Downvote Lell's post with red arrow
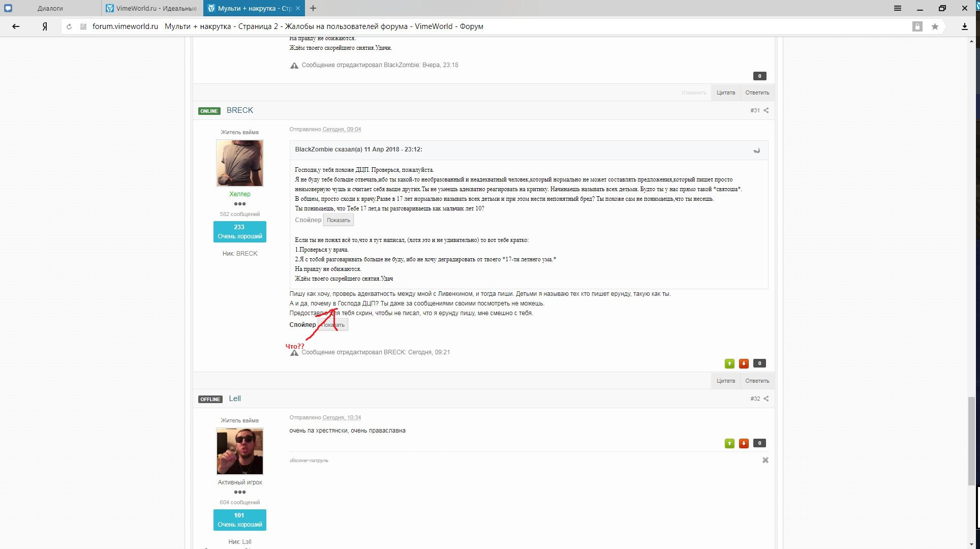The width and height of the screenshot is (980, 549). pos(744,443)
